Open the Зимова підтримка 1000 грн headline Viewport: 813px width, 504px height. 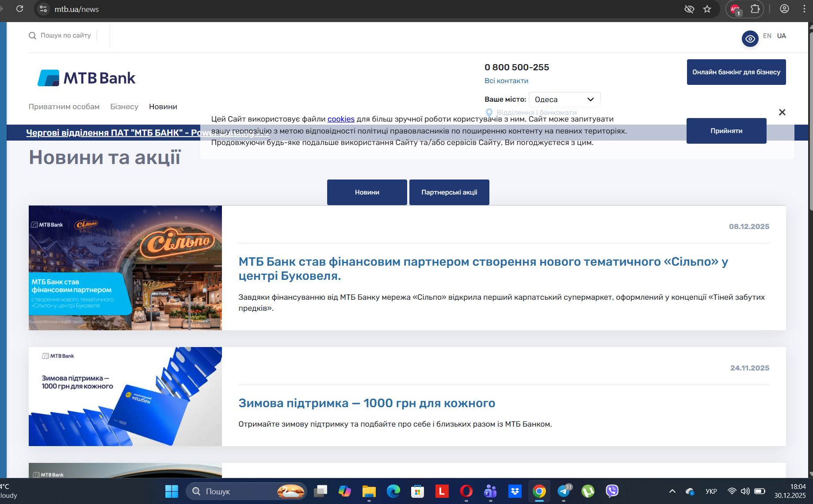pos(367,403)
